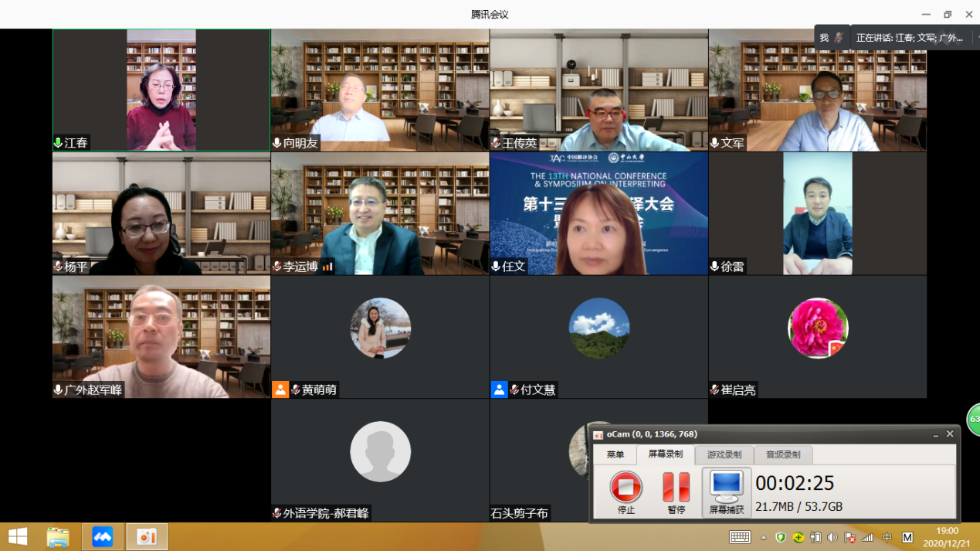Select the 屏幕录制 tab in oCam

coord(665,454)
